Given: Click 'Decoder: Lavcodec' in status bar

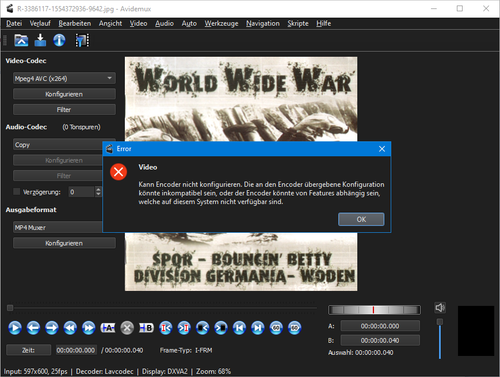Looking at the screenshot, I should [x=104, y=371].
